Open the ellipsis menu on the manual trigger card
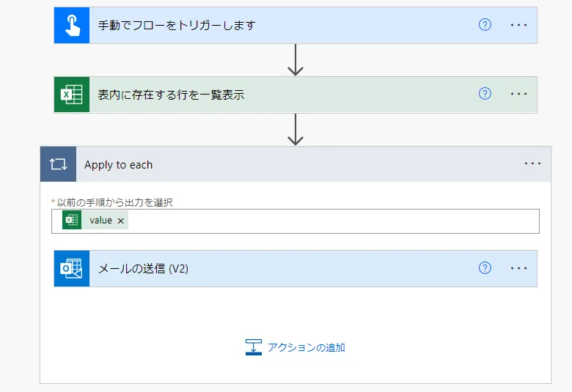This screenshot has height=392, width=572. tap(518, 25)
